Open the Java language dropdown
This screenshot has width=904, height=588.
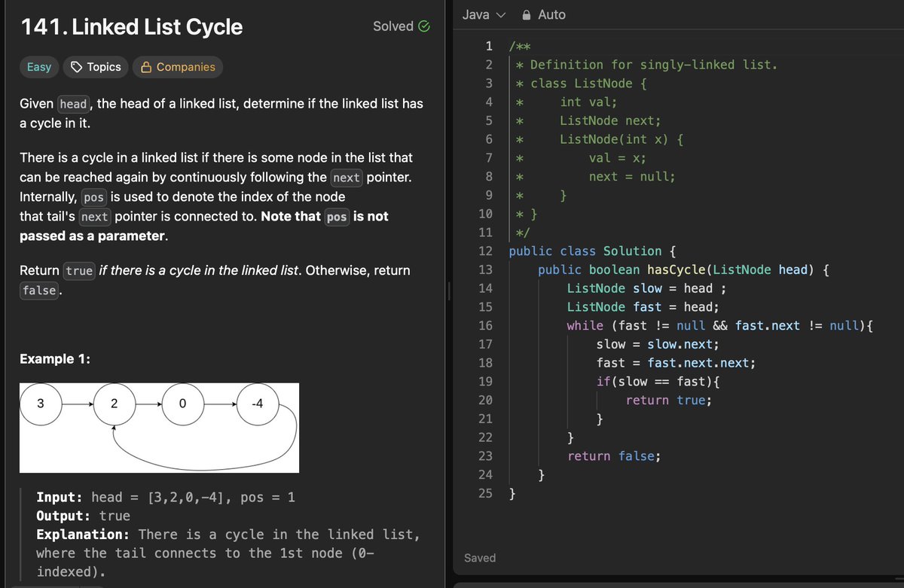[x=484, y=15]
